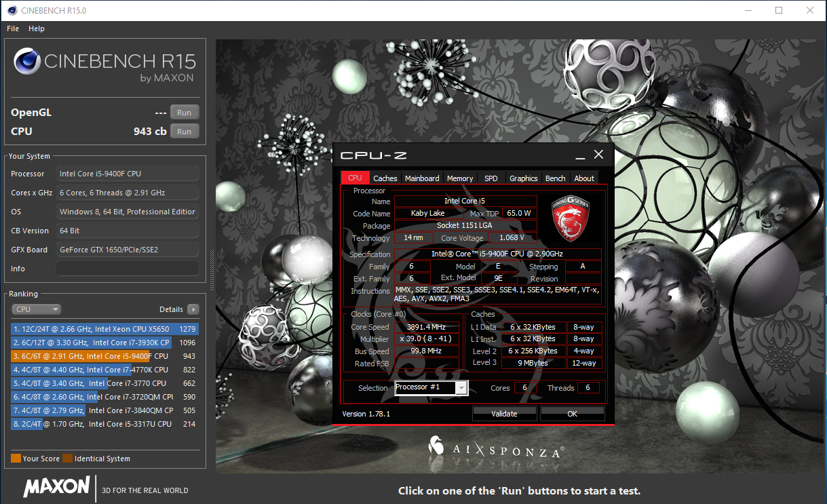Switch to SPD tab in CPU-Z
827x504 pixels.
[x=491, y=178]
